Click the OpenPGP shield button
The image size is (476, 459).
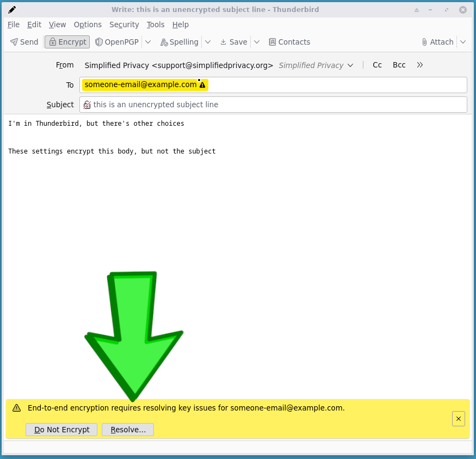[x=117, y=42]
